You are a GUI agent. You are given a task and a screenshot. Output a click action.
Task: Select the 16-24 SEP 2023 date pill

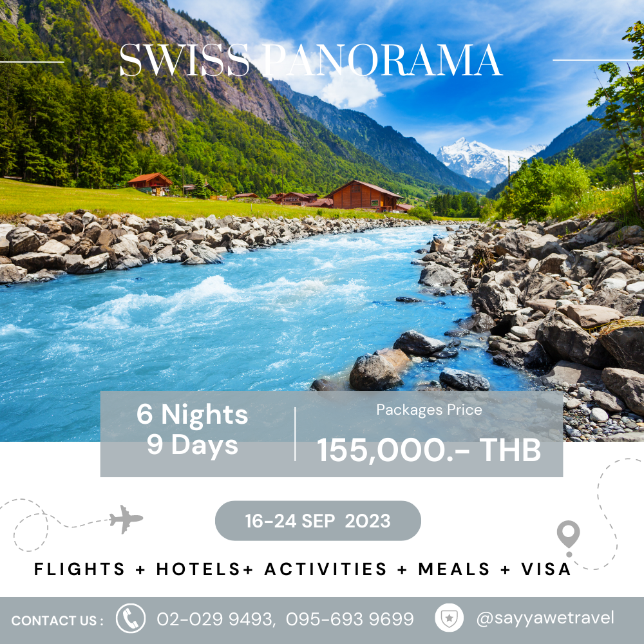coord(318,521)
